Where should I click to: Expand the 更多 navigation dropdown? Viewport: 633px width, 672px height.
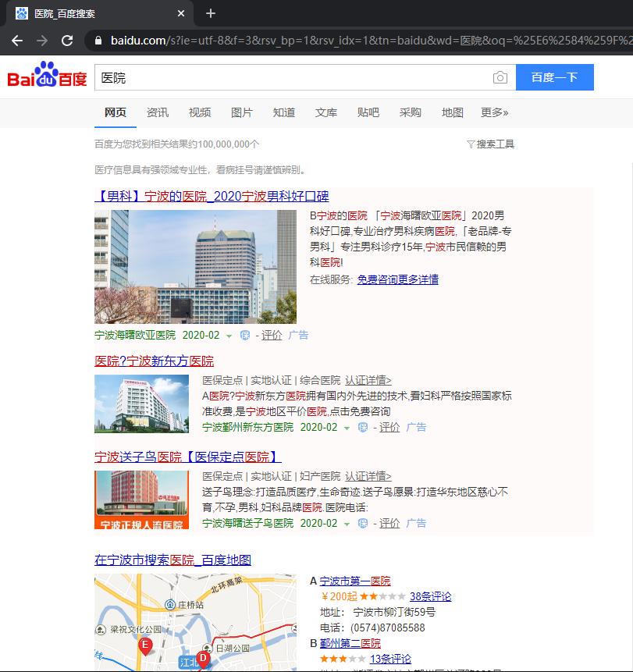pyautogui.click(x=492, y=112)
